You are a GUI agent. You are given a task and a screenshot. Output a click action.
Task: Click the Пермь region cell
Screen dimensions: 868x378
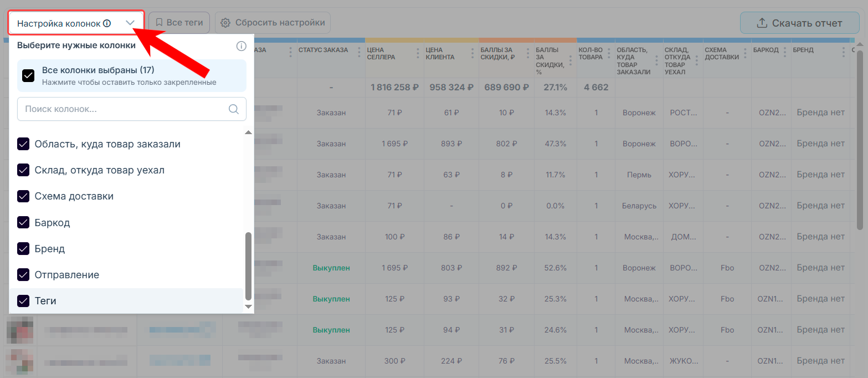(x=639, y=175)
